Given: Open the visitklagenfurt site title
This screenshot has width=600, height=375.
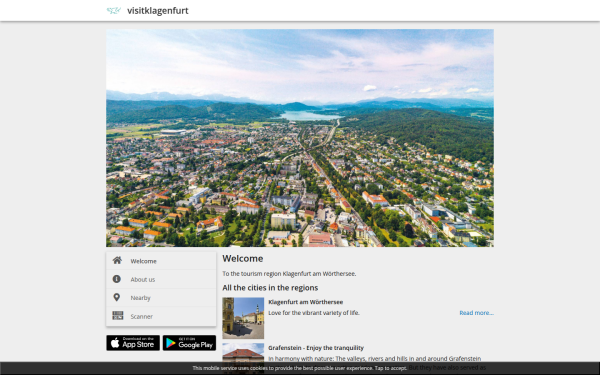Looking at the screenshot, I should [x=158, y=11].
